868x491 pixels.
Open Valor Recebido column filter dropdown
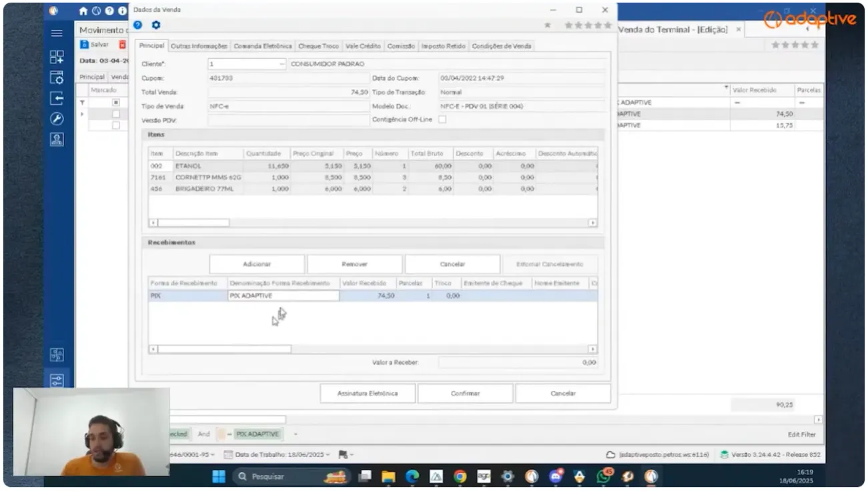click(727, 89)
